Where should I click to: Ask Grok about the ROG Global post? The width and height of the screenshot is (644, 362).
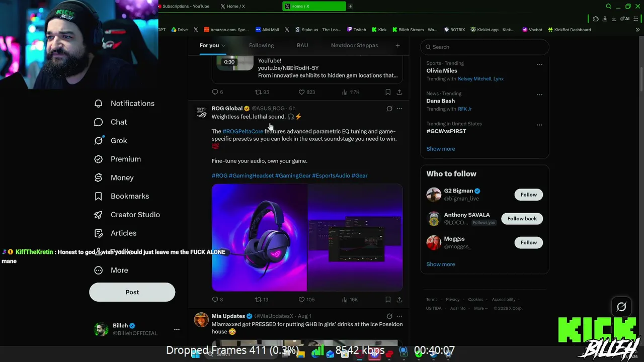(389, 109)
